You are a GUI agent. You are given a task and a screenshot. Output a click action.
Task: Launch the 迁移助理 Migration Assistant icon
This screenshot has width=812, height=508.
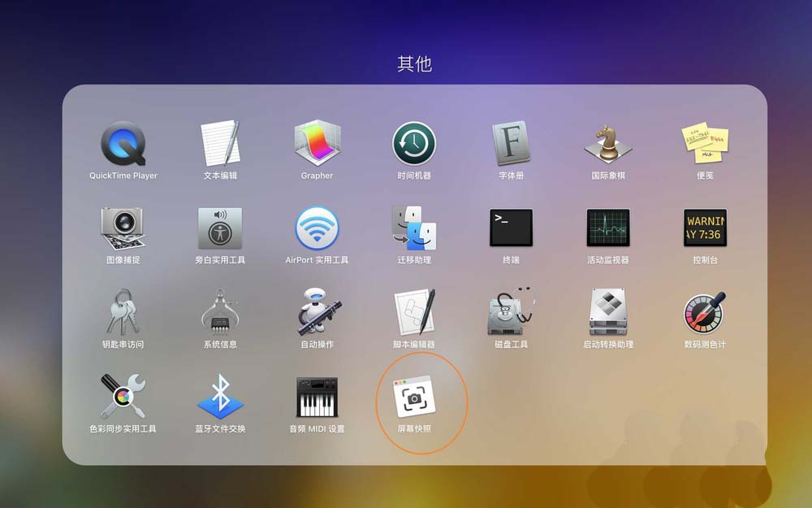pyautogui.click(x=414, y=228)
